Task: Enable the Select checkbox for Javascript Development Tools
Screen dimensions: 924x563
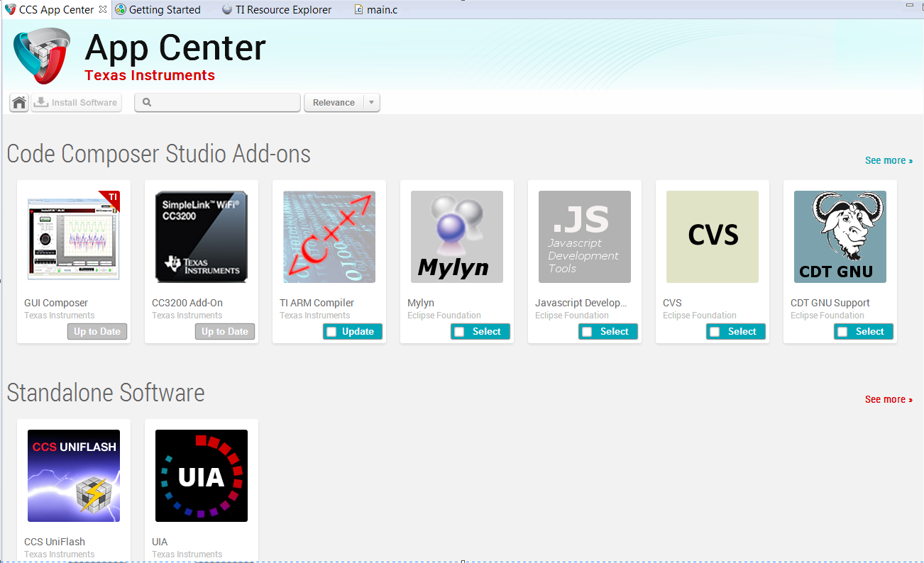Action: [x=587, y=332]
